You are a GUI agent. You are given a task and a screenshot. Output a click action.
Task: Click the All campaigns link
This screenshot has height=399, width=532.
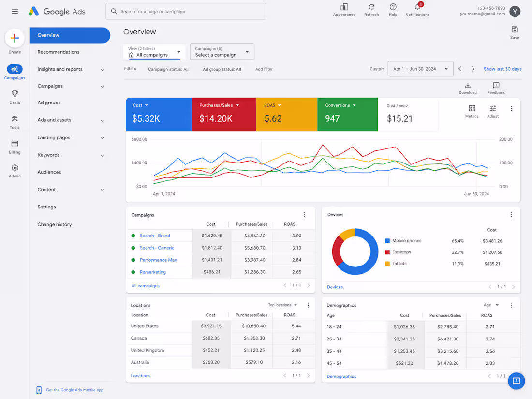pos(146,286)
